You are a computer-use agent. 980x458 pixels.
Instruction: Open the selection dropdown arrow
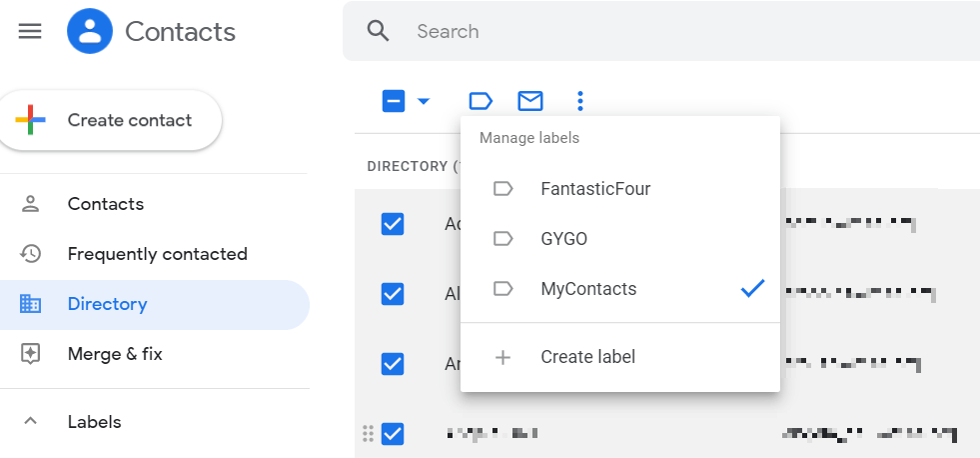pos(424,101)
